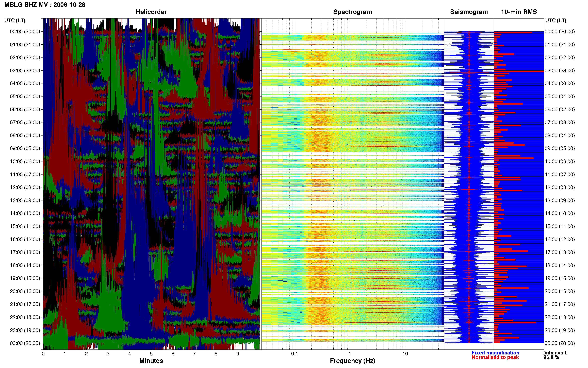
Task: Select '18:00 (14:00)' on the left time axis
Action: (25, 265)
